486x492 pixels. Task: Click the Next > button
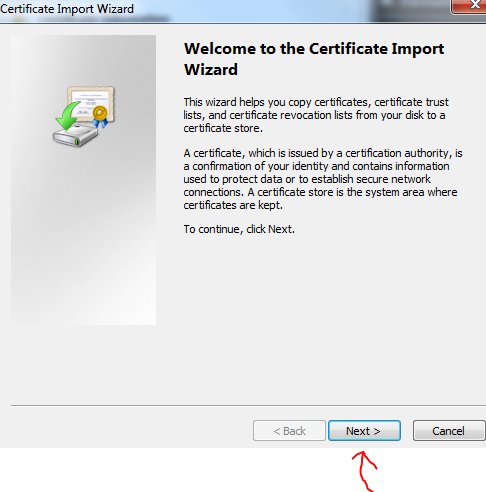[x=364, y=431]
